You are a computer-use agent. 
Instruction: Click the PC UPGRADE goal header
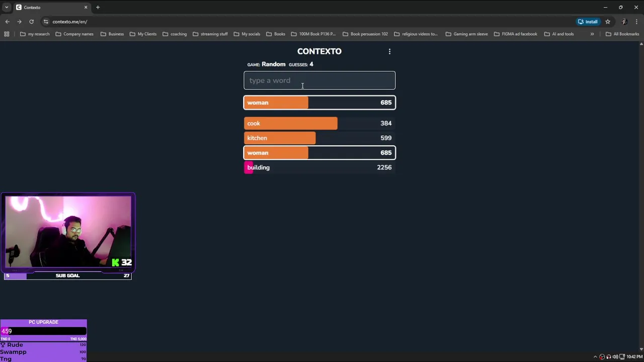click(43, 322)
